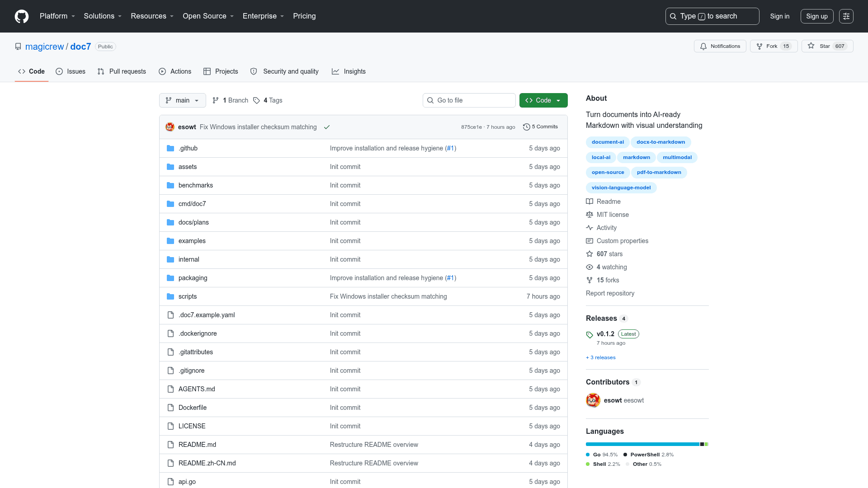Viewport: 868px width, 488px height.
Task: Open esowt's avatar in the latest commit row
Action: pos(170,127)
